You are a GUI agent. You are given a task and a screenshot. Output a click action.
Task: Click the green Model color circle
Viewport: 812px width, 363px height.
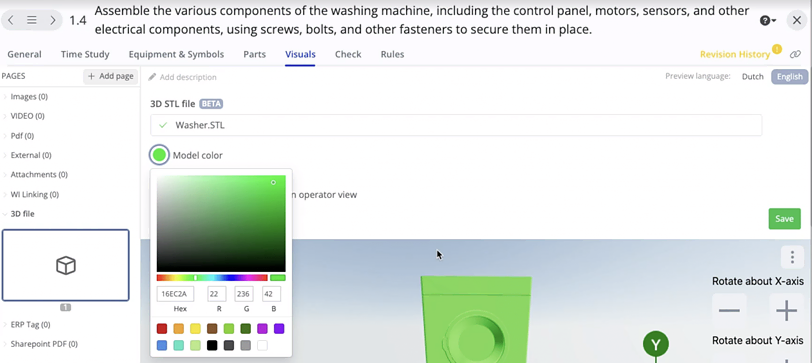point(159,155)
